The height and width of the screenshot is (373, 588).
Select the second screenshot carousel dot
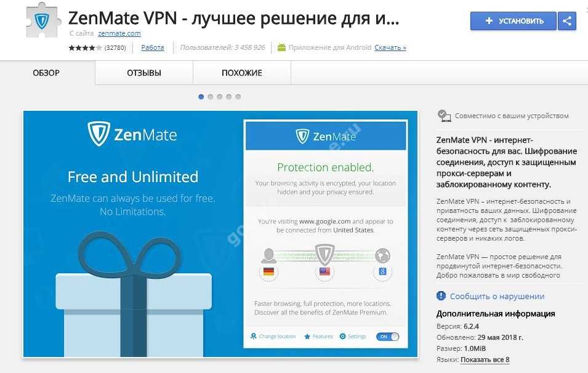pos(211,97)
